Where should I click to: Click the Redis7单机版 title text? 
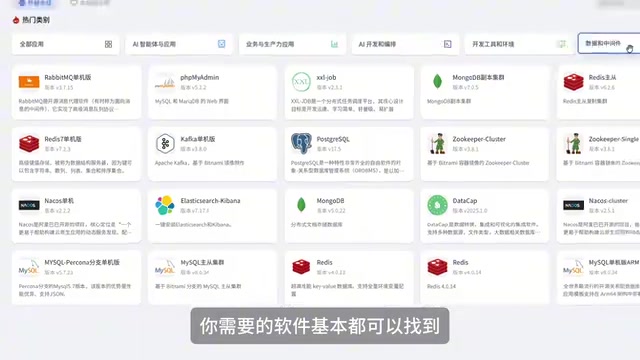click(63, 139)
